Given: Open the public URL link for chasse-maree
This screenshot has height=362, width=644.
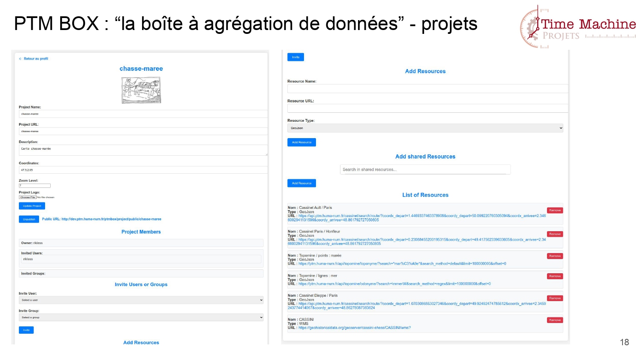Looking at the screenshot, I should 111,219.
